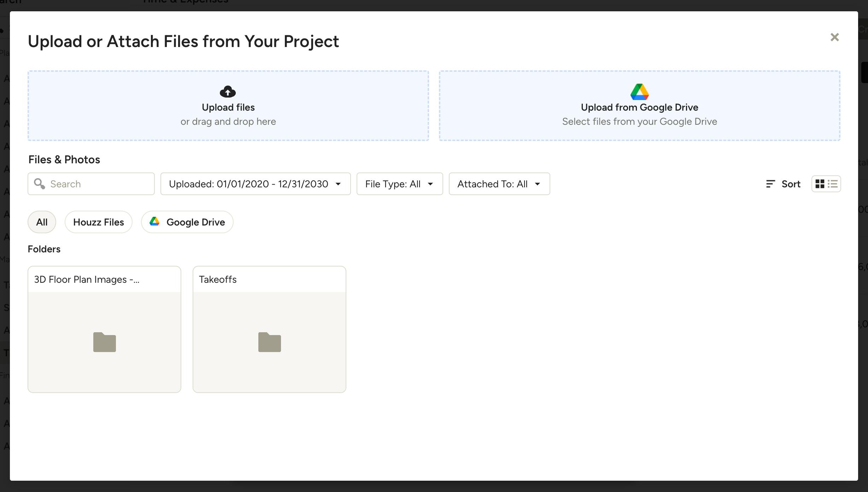Select the All files tab
Viewport: 868px width, 492px height.
click(x=42, y=222)
